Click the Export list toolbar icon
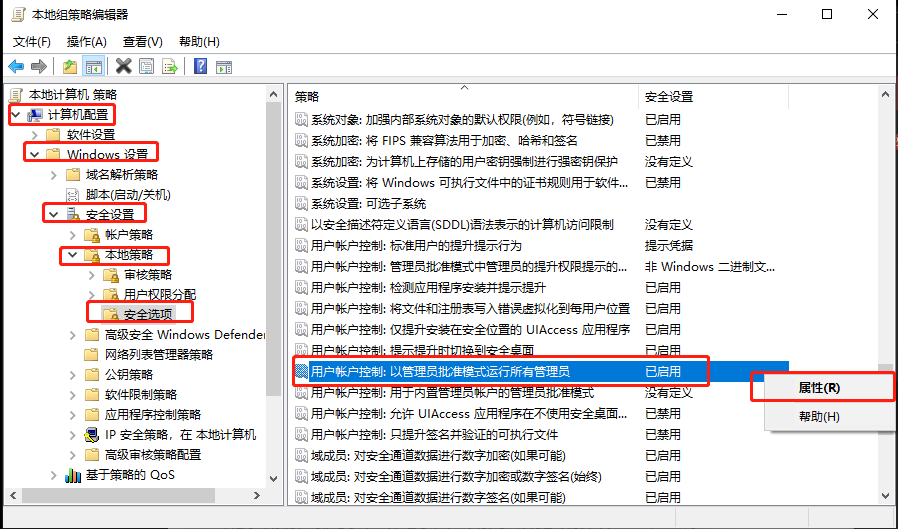 [170, 66]
